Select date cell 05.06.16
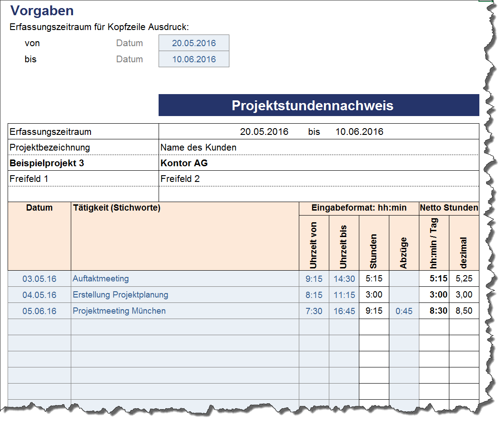 (x=39, y=311)
